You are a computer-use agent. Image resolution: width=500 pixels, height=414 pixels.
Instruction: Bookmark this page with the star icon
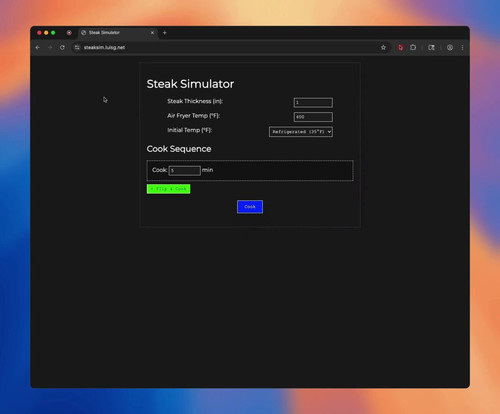[x=383, y=48]
